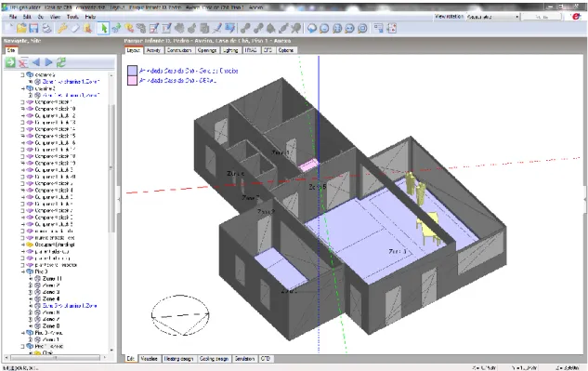Open the Simulation tab
Screen dimensions: 588x371
244,359
